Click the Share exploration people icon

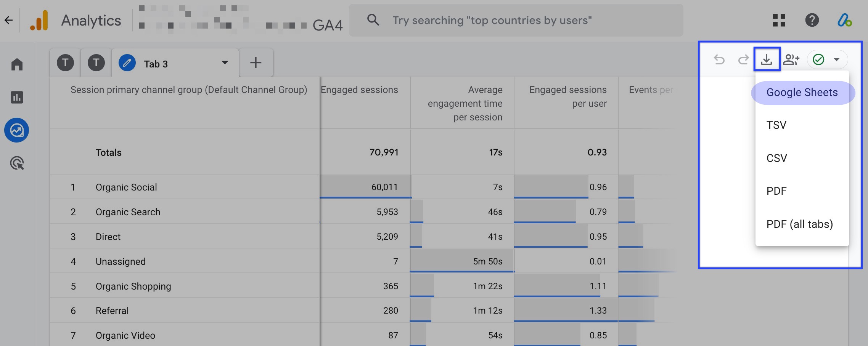click(x=791, y=59)
